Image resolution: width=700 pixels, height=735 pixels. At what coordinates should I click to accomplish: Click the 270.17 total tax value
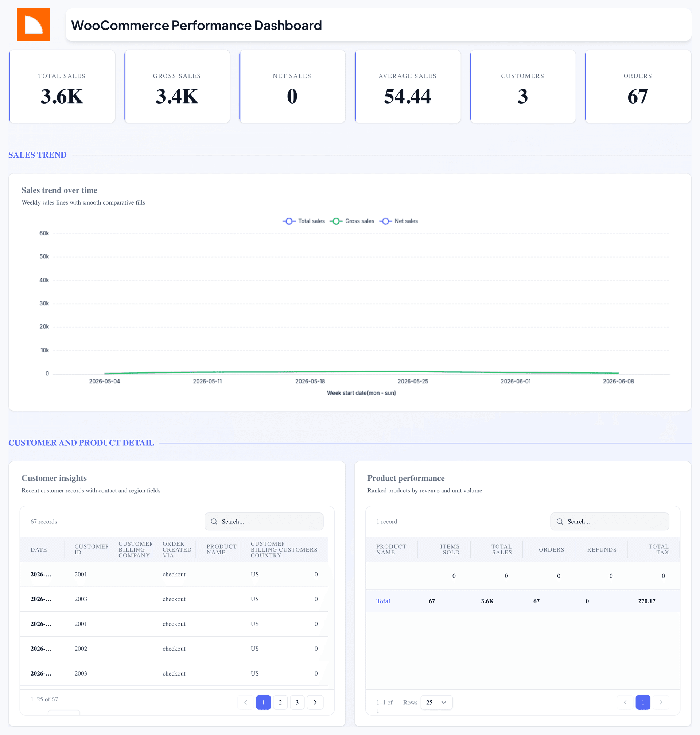[647, 601]
